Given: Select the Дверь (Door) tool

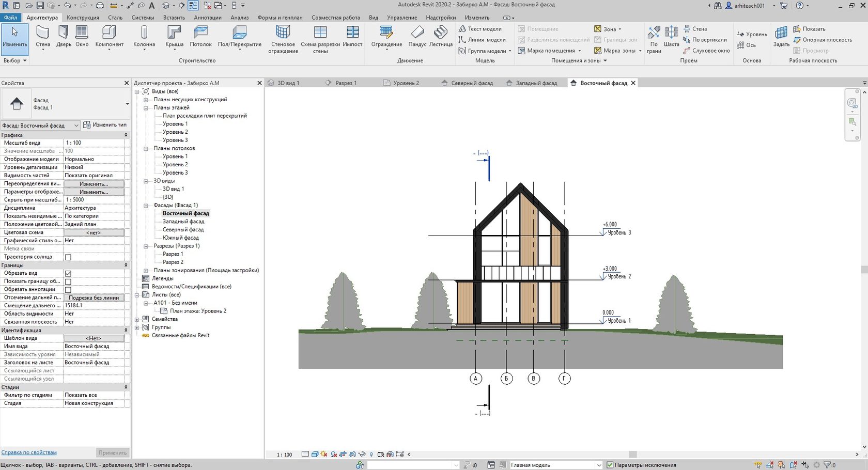Looking at the screenshot, I should point(64,36).
